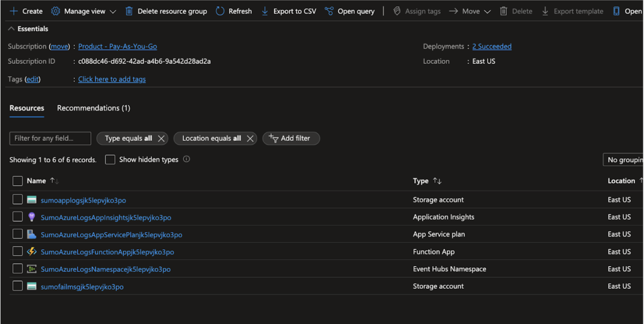Click the Function App lightning icon
This screenshot has width=644, height=324.
click(x=32, y=251)
